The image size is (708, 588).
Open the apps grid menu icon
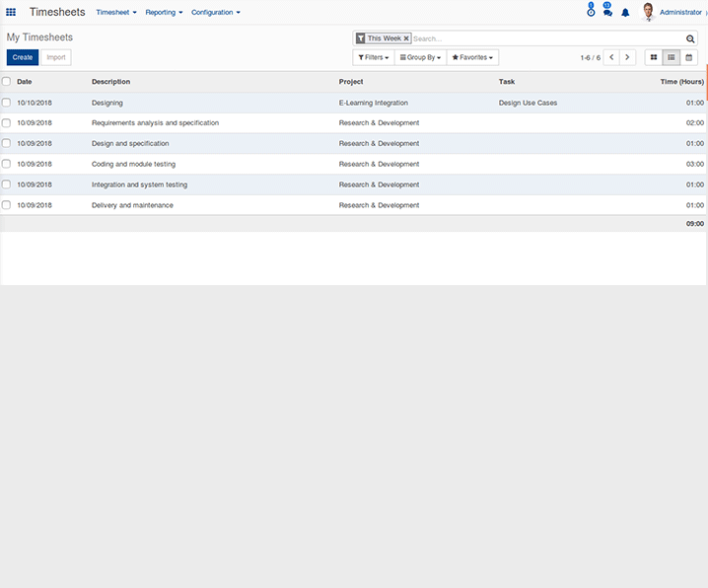coord(11,12)
